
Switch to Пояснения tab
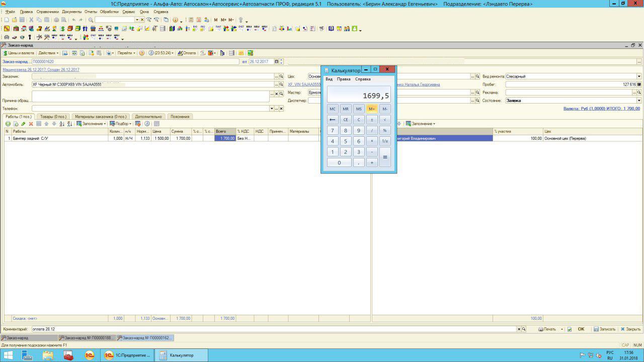[180, 117]
